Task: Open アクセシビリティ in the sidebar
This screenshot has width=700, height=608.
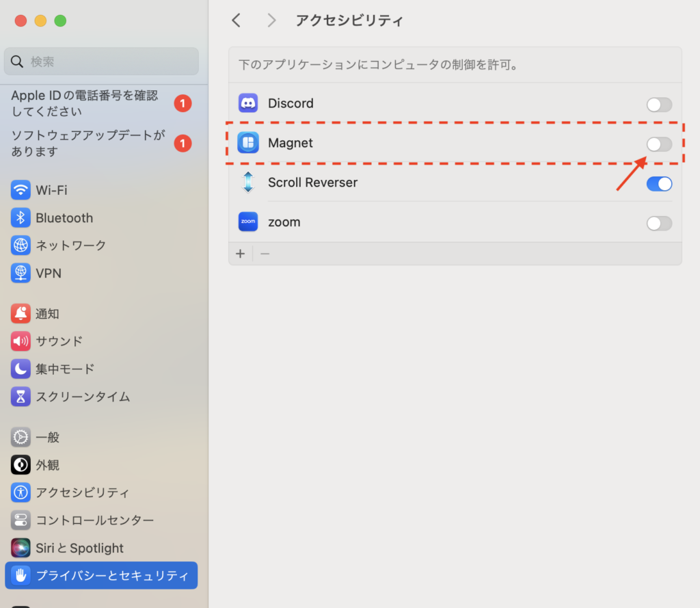Action: click(x=82, y=492)
